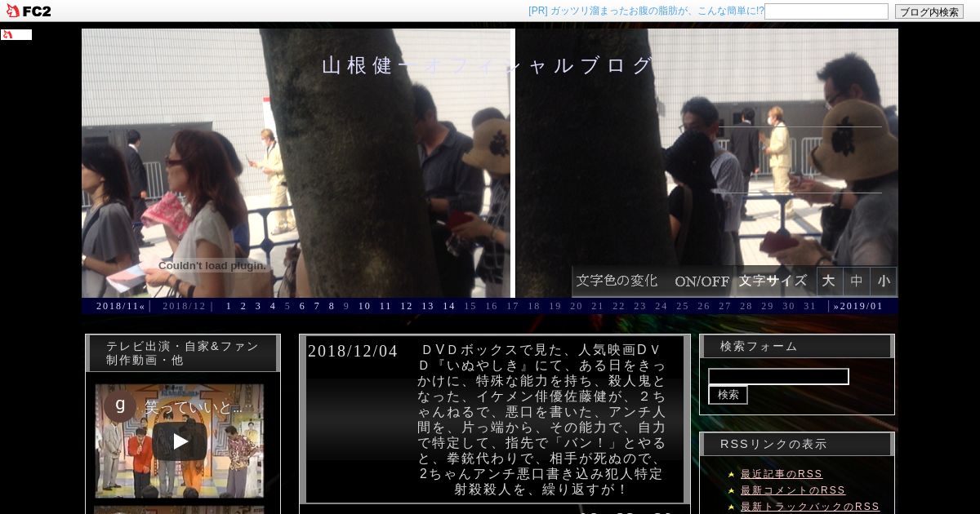Click the 文字サイズ label
The image size is (980, 514).
(x=773, y=281)
